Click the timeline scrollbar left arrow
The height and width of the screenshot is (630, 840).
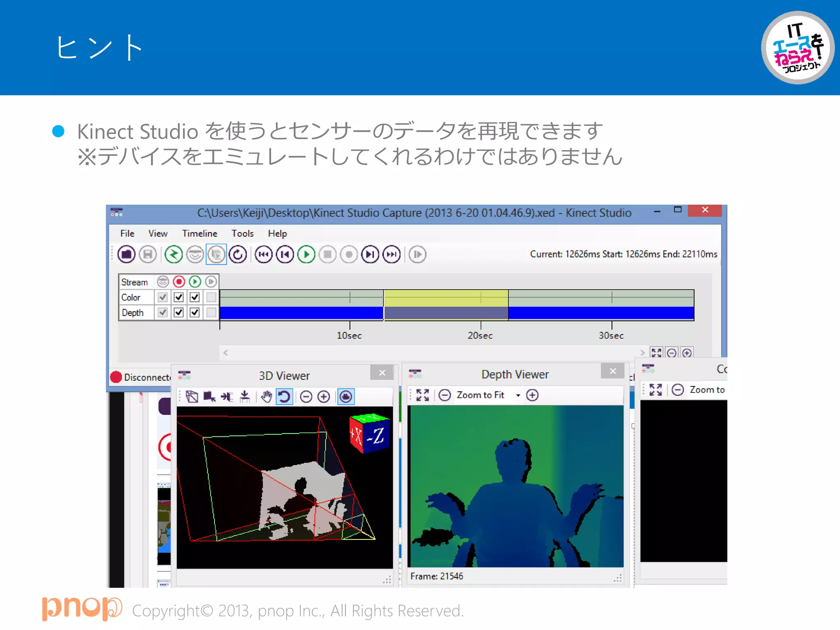226,352
